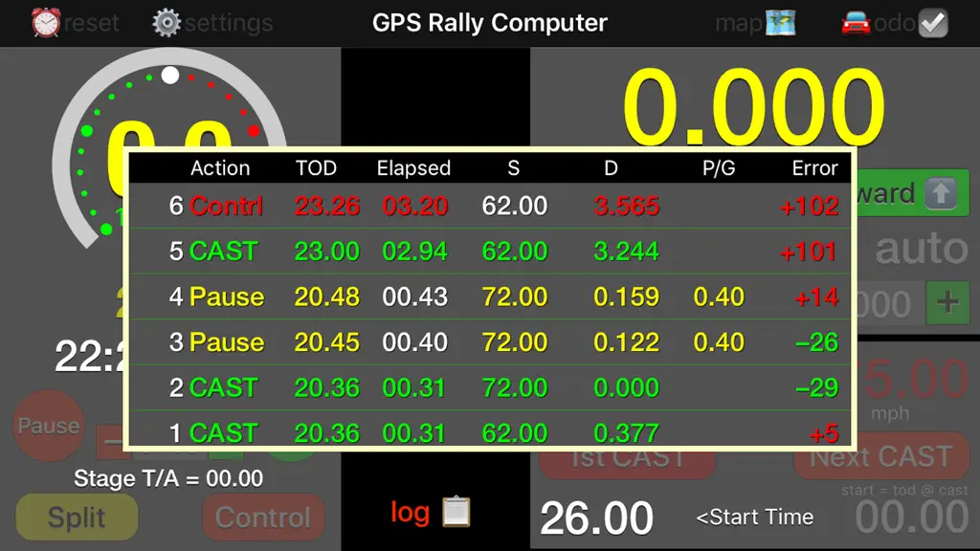Viewport: 980px width, 551px height.
Task: Click the alarm clock reset icon
Action: pos(46,23)
